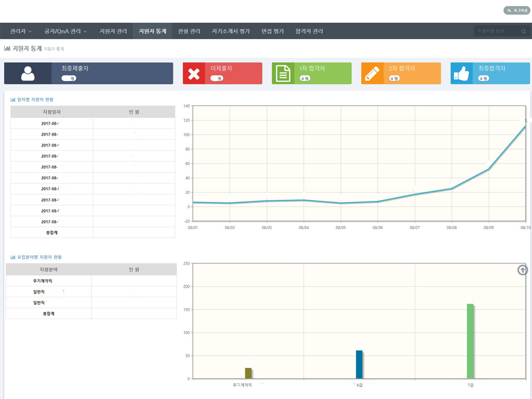Click the green 7급 bar in chart

coord(470,341)
